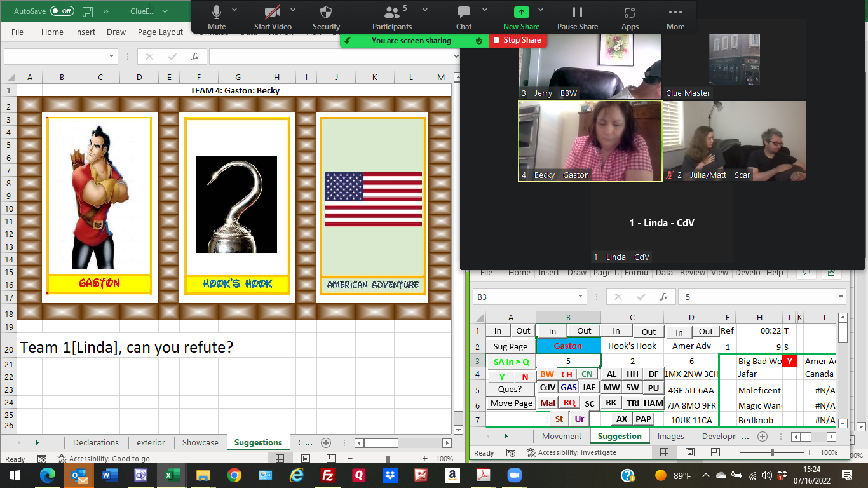The image size is (868, 488).
Task: Click the fx insert function icon in right Excel window
Action: (x=664, y=297)
